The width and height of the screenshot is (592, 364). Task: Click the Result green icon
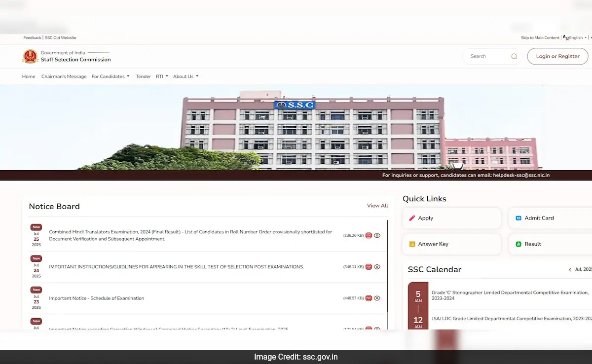coord(518,244)
